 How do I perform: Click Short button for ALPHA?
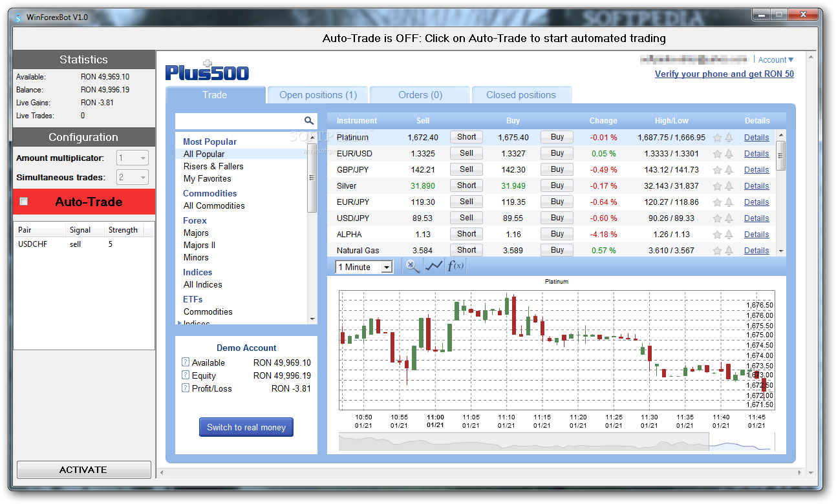point(467,234)
